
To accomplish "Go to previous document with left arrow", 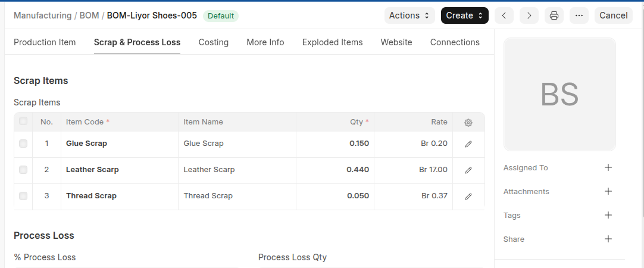I will click(504, 15).
